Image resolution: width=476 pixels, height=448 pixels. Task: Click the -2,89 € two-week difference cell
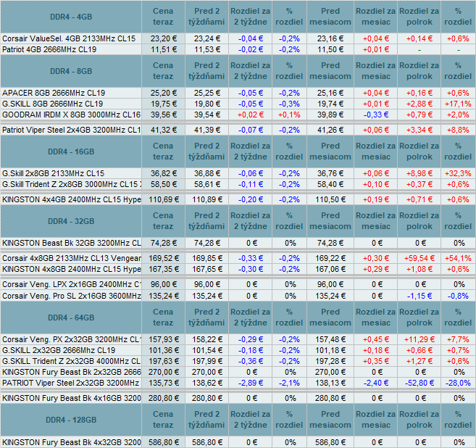(251, 383)
